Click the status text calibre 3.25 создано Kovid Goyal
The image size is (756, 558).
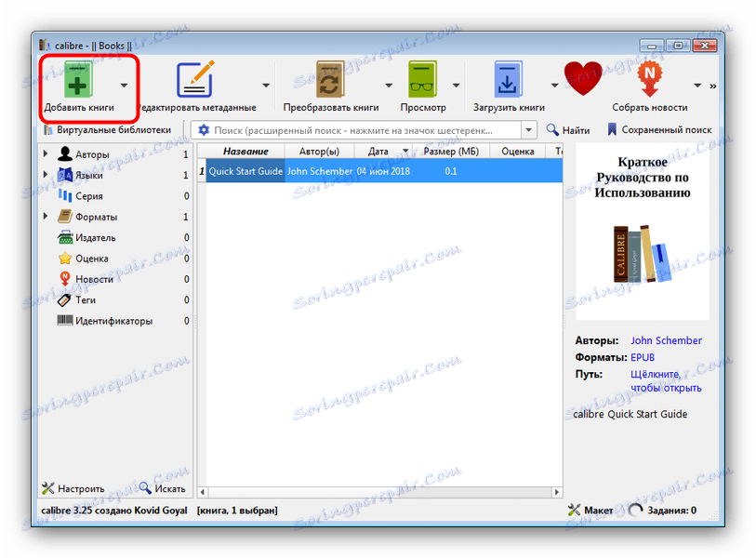tap(114, 511)
